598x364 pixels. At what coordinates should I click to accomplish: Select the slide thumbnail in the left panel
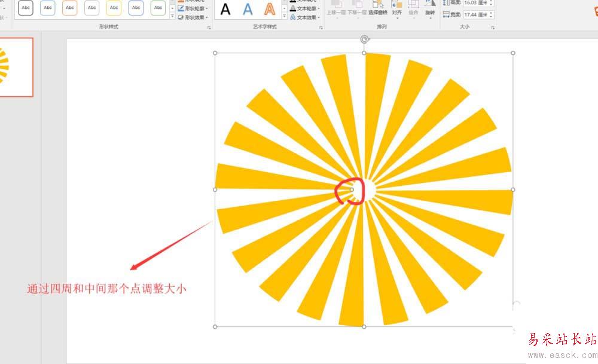point(16,67)
